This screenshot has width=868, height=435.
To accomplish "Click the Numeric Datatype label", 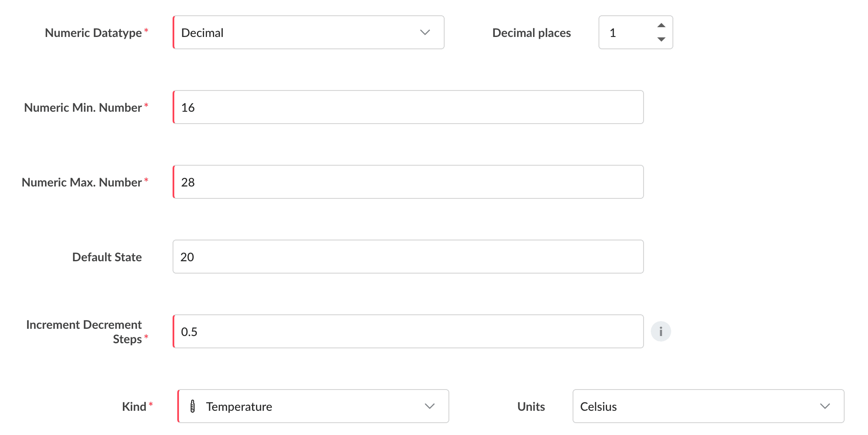I will pos(94,33).
